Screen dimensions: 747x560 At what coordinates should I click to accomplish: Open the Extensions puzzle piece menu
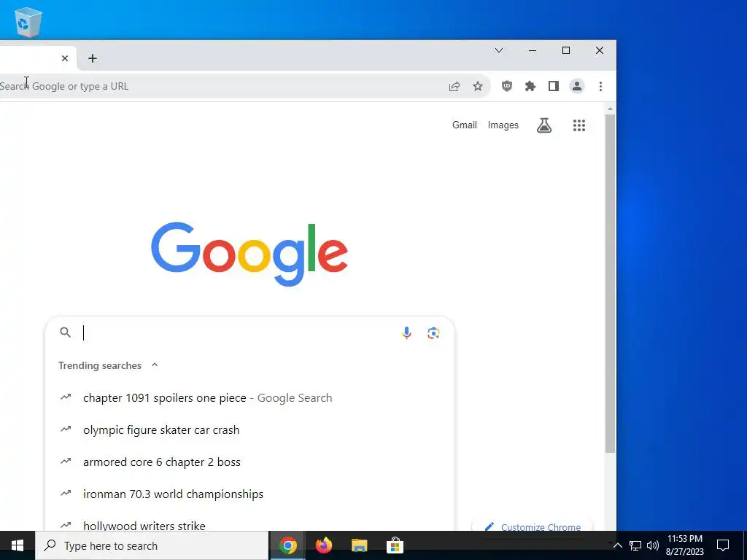click(x=530, y=86)
